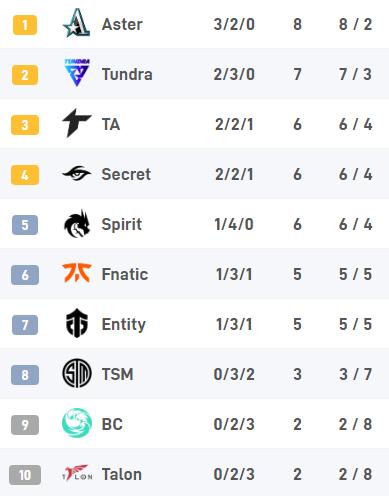Select the Team Secret eye logo

pyautogui.click(x=77, y=174)
